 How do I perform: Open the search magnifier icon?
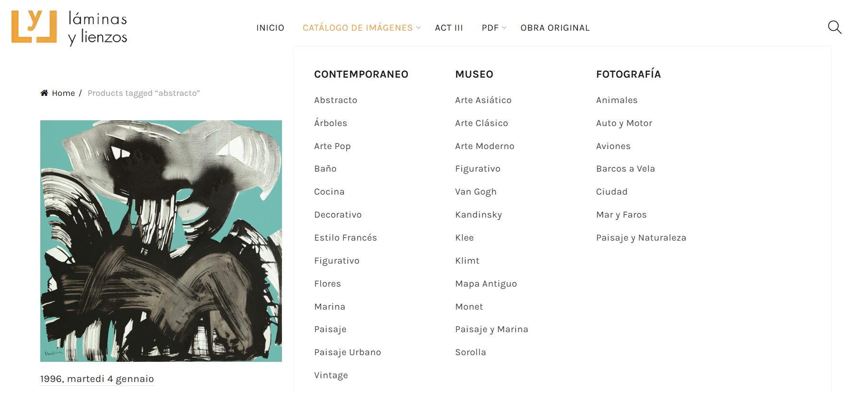pos(834,27)
